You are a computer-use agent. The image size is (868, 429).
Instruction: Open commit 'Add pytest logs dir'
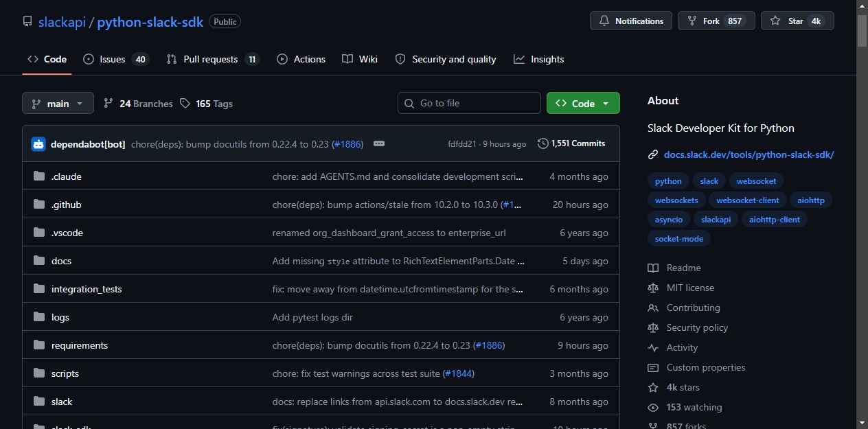(312, 317)
